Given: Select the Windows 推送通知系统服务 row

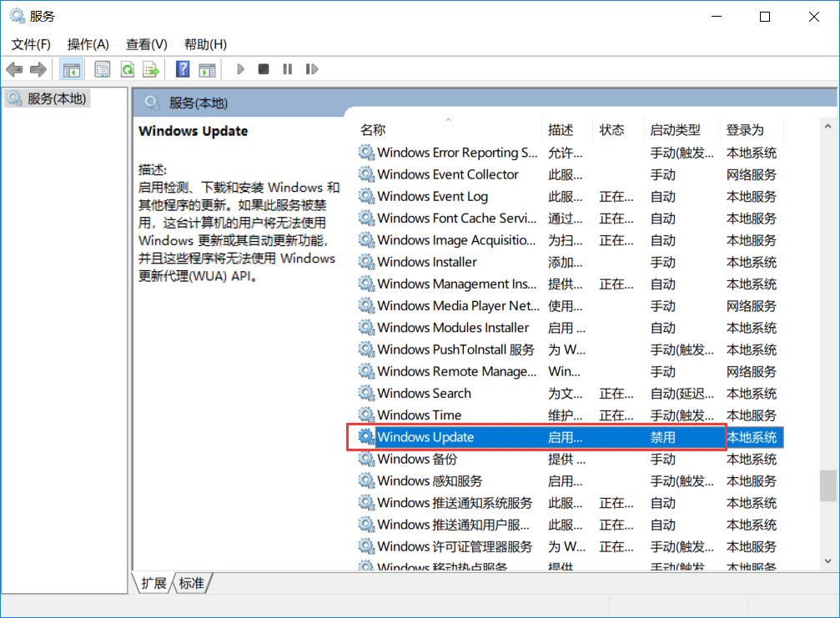Looking at the screenshot, I should pos(570,503).
